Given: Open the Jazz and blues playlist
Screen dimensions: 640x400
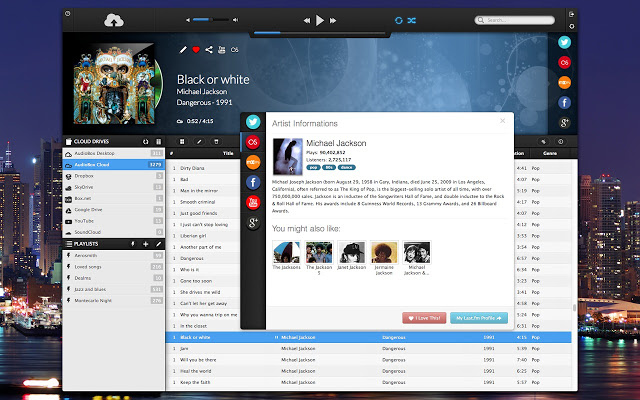Looking at the screenshot, I should point(114,289).
